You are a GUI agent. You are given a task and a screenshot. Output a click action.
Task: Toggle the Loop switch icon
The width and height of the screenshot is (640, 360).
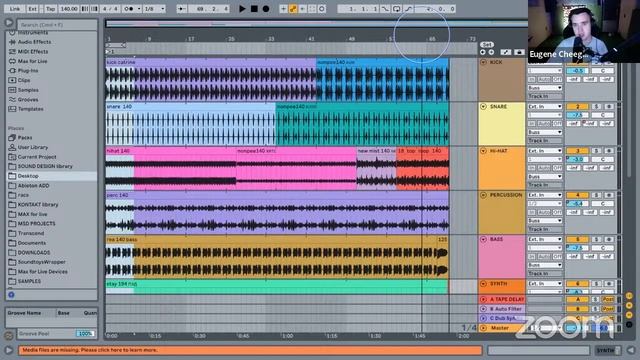click(x=396, y=9)
